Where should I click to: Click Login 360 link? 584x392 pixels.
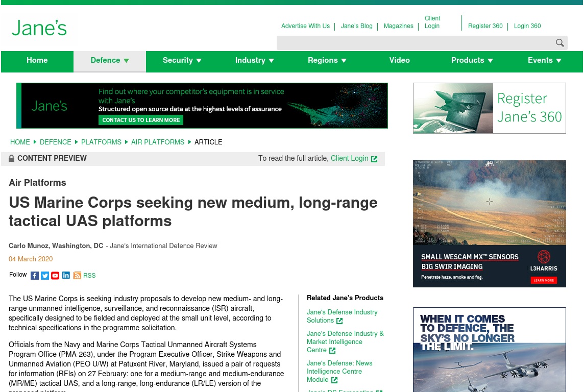pos(527,26)
